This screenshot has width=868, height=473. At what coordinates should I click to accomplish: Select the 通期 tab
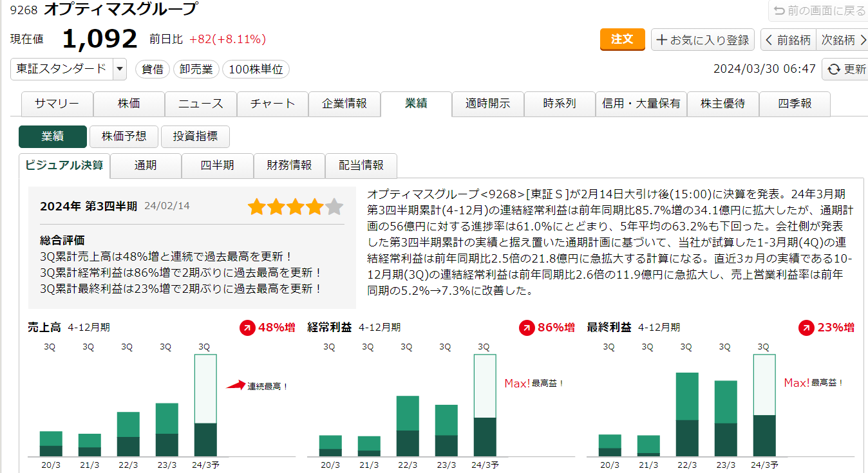tap(146, 165)
